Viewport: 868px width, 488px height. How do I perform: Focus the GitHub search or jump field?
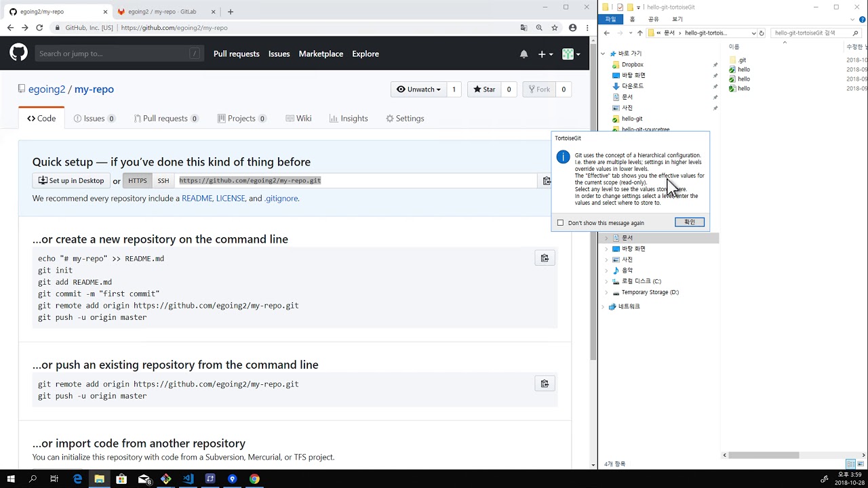(x=119, y=54)
